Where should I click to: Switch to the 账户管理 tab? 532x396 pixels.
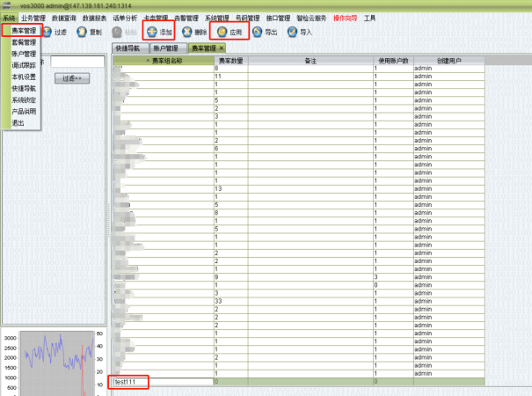(164, 48)
